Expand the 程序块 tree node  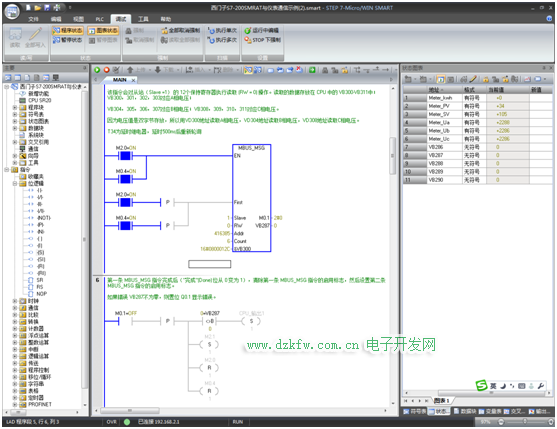[x=15, y=107]
